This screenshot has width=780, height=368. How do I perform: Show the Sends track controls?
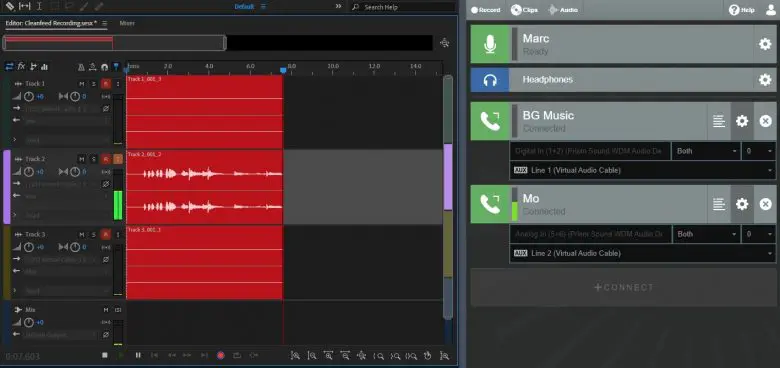click(33, 66)
